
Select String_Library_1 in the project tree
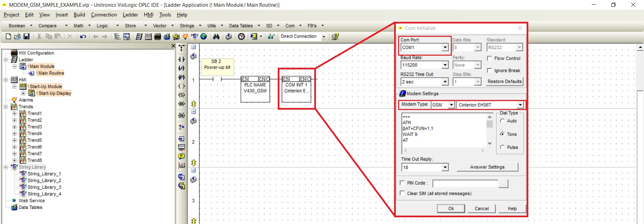pyautogui.click(x=44, y=174)
